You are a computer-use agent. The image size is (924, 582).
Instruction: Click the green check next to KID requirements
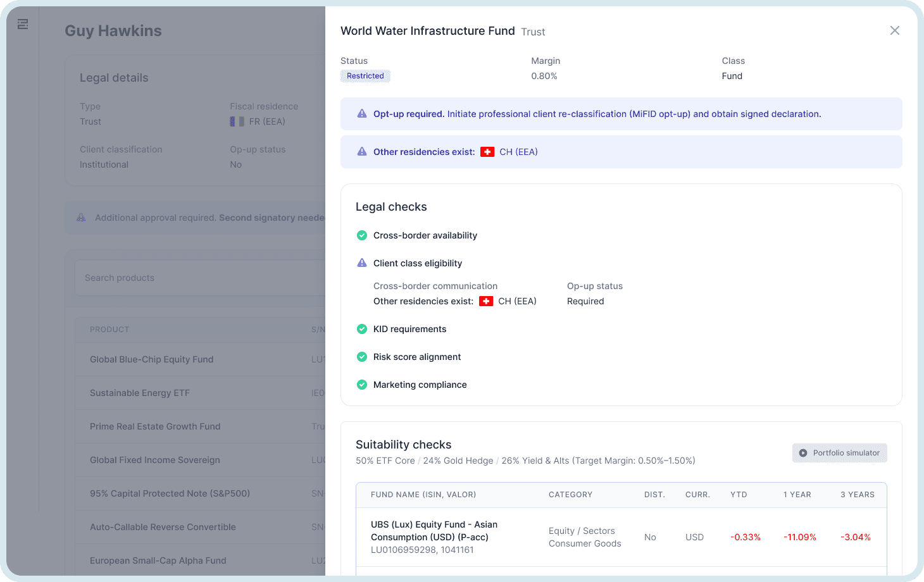pyautogui.click(x=361, y=329)
